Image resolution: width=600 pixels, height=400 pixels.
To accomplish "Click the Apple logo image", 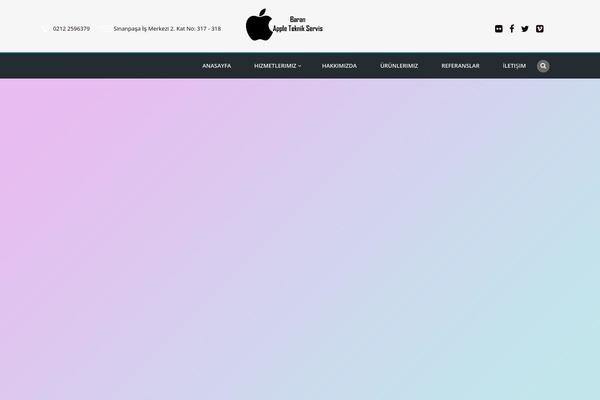I will point(259,25).
